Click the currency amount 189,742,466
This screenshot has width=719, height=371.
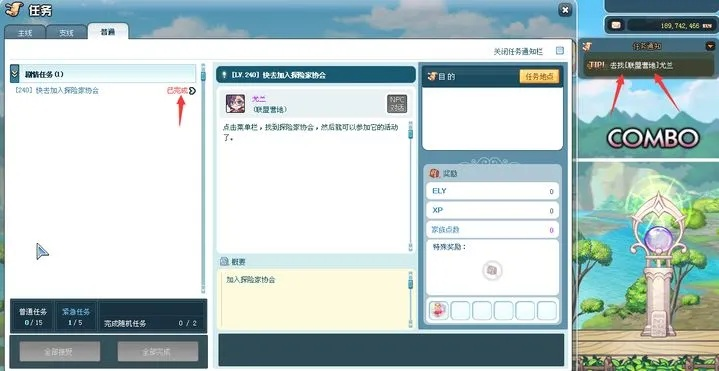coord(680,26)
